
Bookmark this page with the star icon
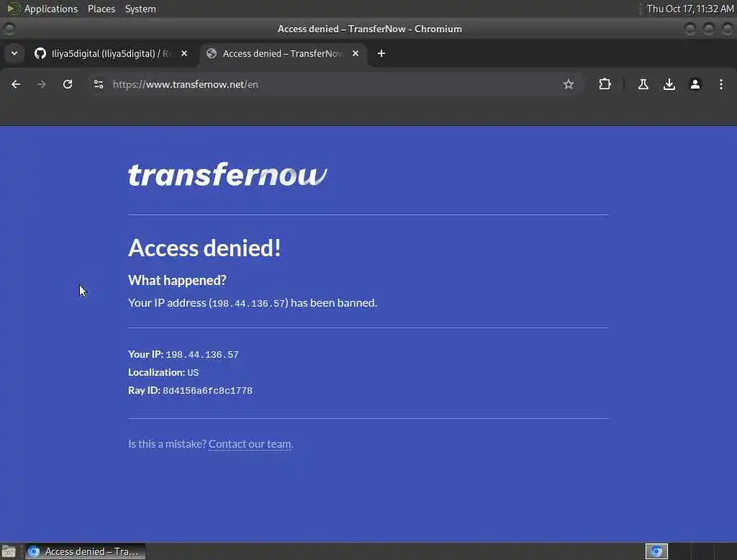pyautogui.click(x=569, y=84)
